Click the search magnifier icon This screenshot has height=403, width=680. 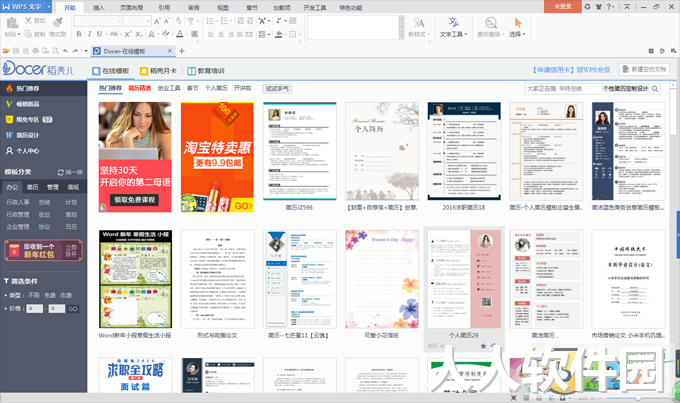655,88
